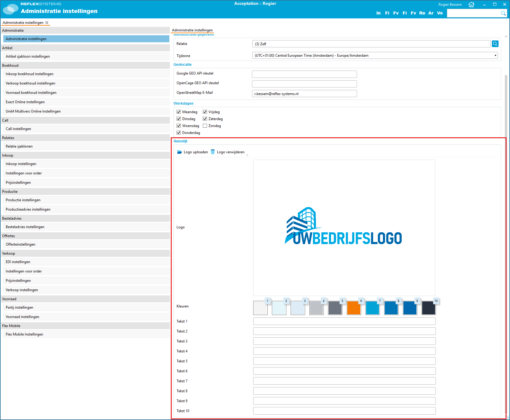Screen dimensions: 510x420
Task: Open the Relatie lookup search button
Action: click(495, 44)
